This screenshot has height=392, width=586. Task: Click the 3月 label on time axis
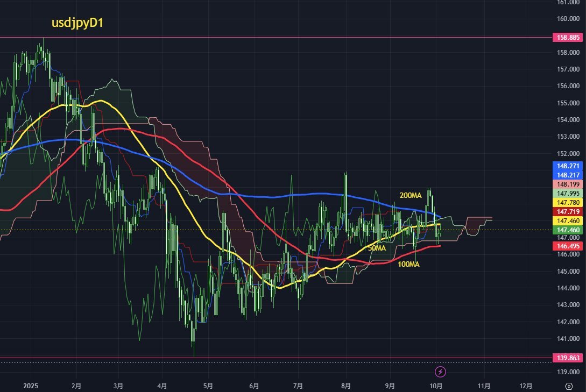pyautogui.click(x=118, y=386)
